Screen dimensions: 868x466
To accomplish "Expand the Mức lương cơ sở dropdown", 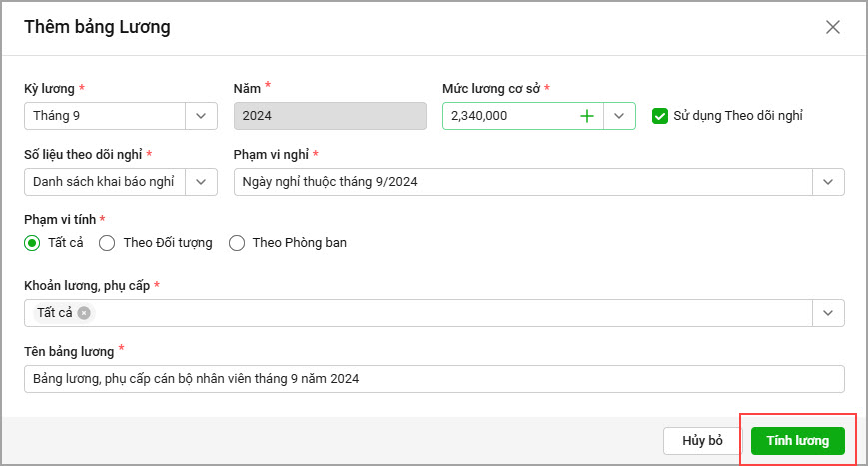I will click(619, 116).
